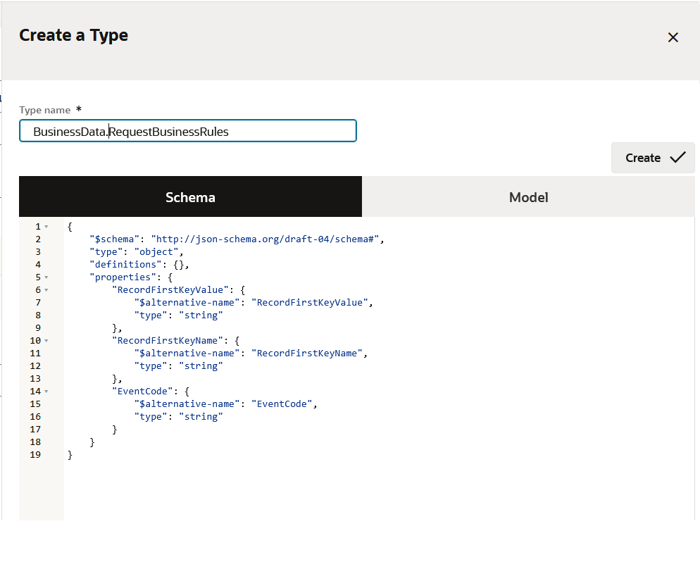Click the "RecordFirstKeyValue" key on line 6
The image size is (700, 588).
[170, 289]
